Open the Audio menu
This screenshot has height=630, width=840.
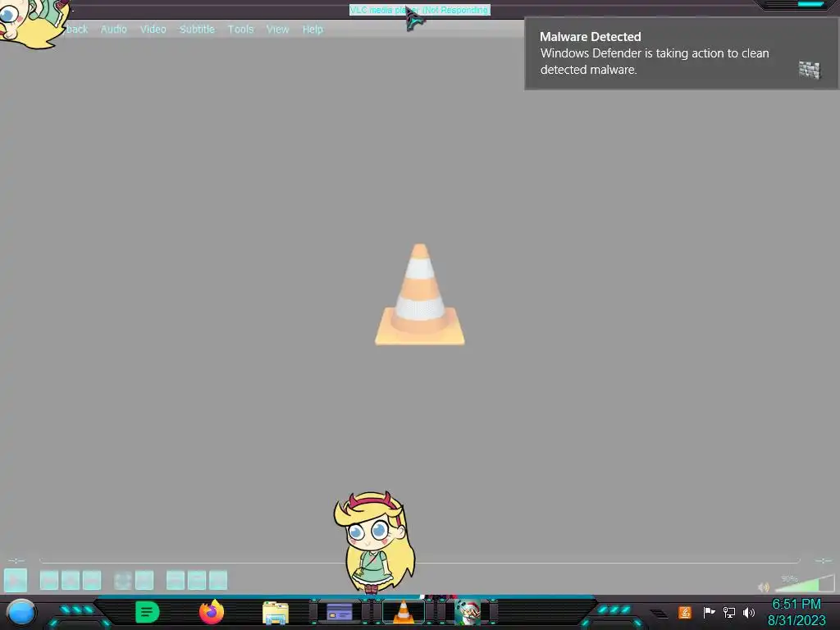(x=113, y=30)
